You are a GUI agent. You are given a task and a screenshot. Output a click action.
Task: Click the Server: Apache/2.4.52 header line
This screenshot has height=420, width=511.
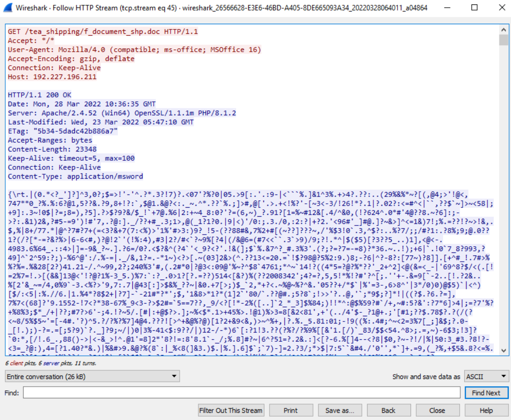point(122,113)
